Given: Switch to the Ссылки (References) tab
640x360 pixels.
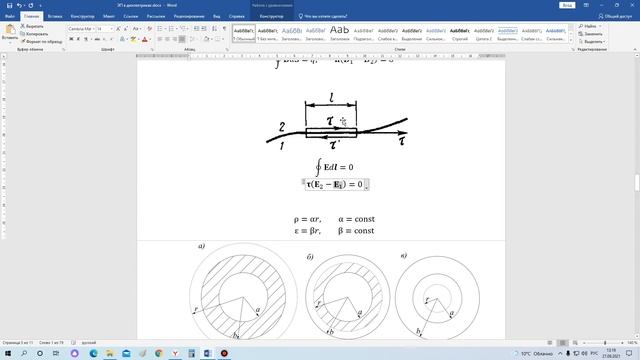Looking at the screenshot, I should (131, 16).
